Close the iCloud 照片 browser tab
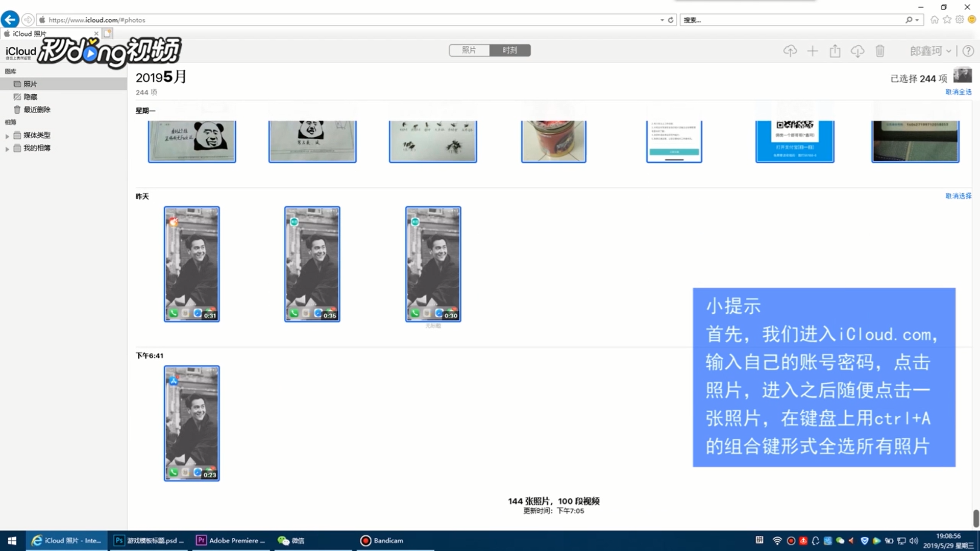This screenshot has width=980, height=551. click(x=96, y=34)
